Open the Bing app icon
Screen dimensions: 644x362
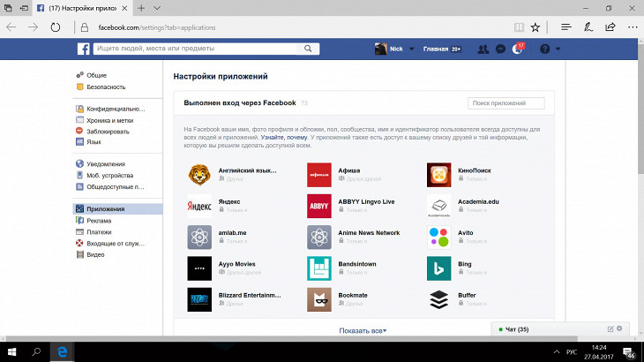click(x=438, y=268)
